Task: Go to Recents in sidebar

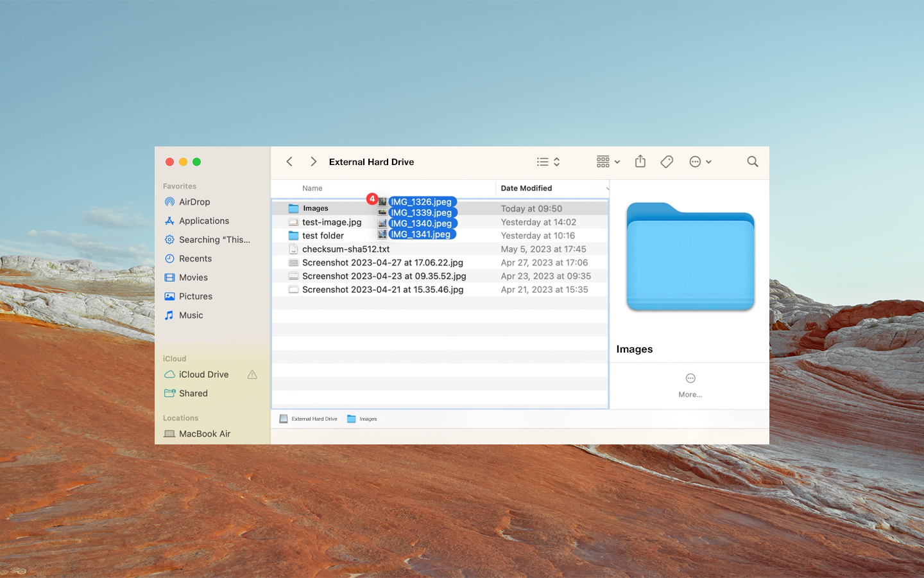Action: (195, 259)
